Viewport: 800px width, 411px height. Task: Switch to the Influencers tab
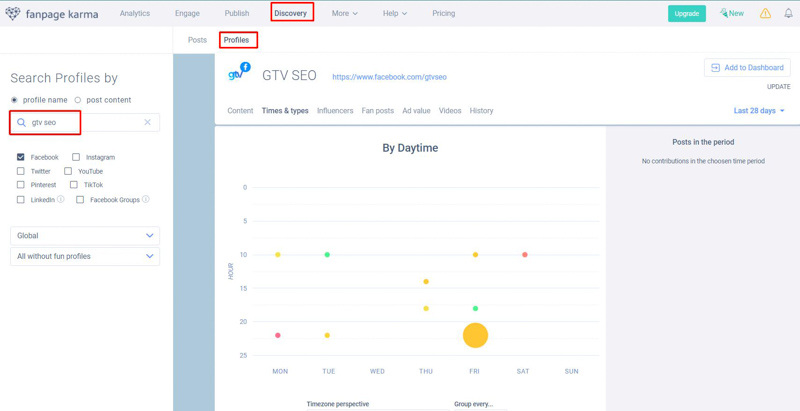[x=335, y=111]
